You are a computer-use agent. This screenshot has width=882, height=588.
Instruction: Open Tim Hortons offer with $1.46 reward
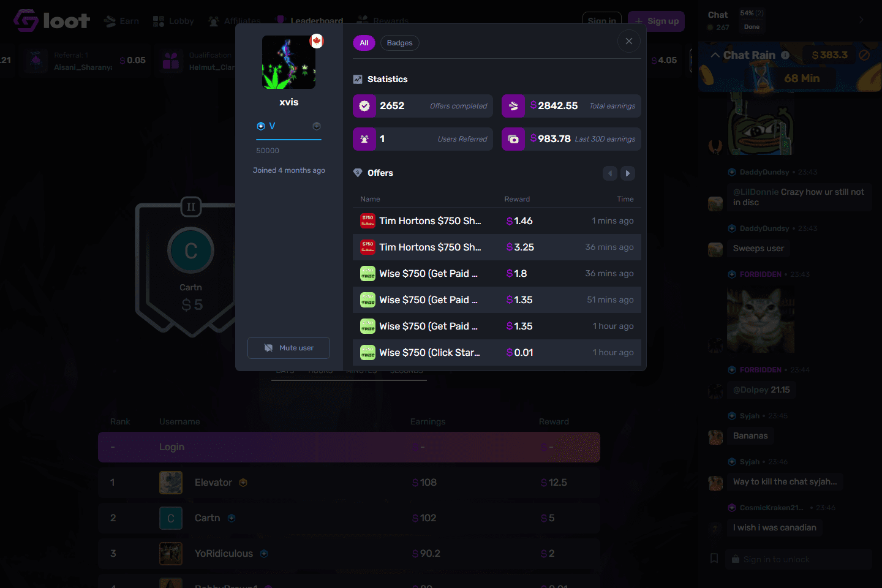click(497, 221)
